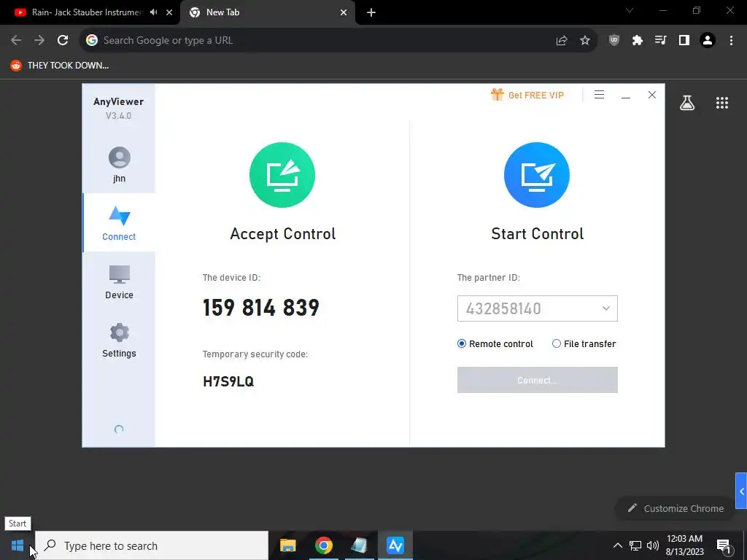747x560 pixels.
Task: Select the File transfer radio button
Action: [557, 343]
